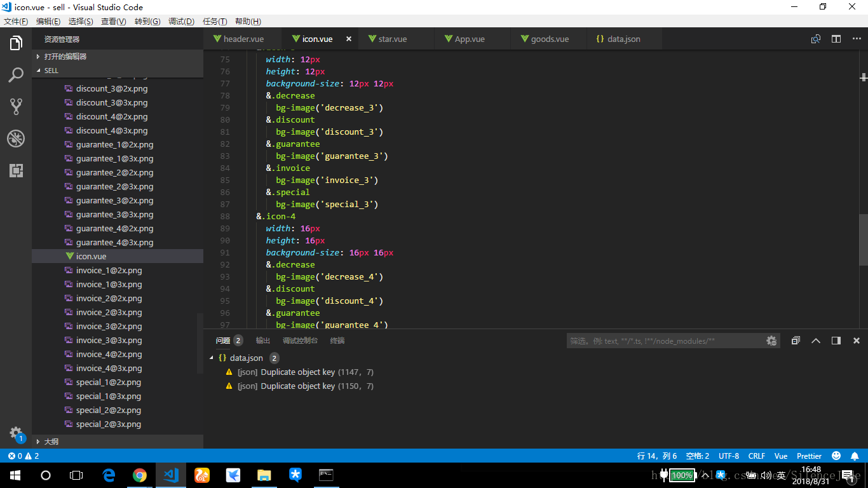
Task: Switch to the data.json tab
Action: pyautogui.click(x=623, y=39)
